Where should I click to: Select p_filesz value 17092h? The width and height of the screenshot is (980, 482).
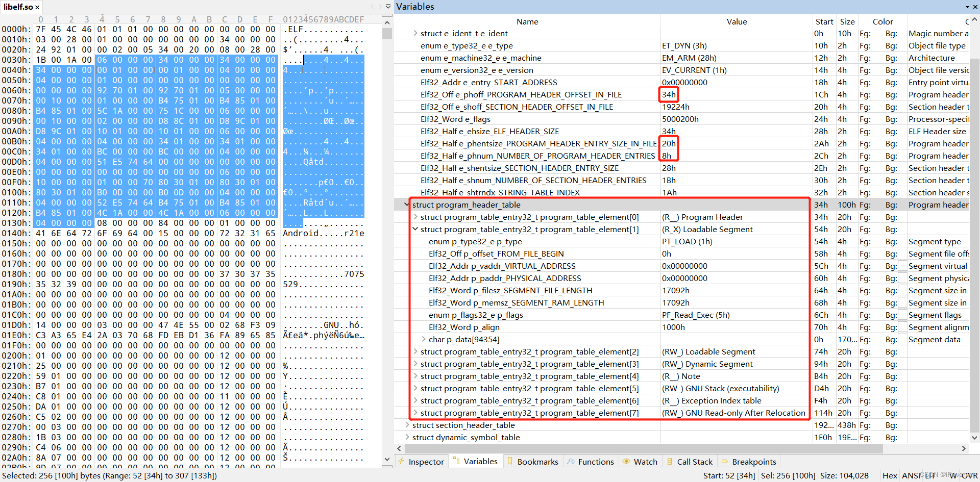675,290
